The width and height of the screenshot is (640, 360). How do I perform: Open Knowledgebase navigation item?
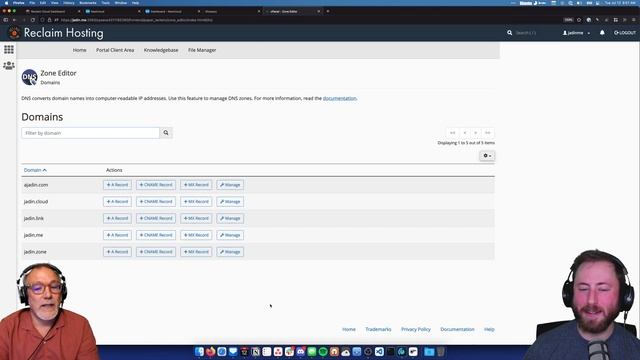coord(161,50)
